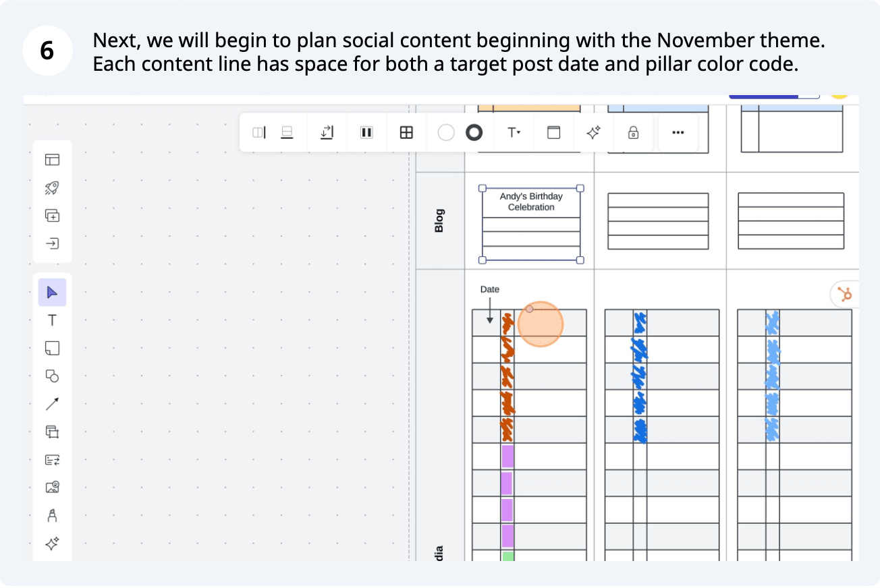Open the image upload tool

pos(52,488)
